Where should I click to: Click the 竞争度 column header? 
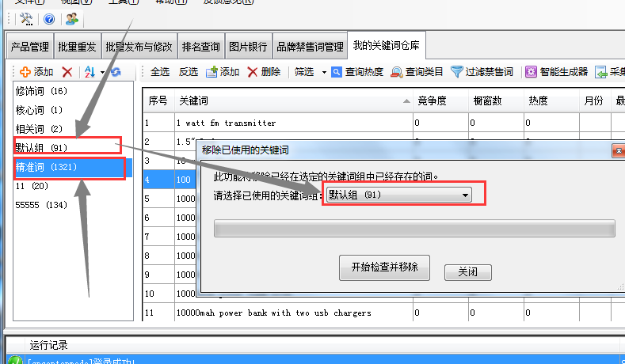[433, 101]
